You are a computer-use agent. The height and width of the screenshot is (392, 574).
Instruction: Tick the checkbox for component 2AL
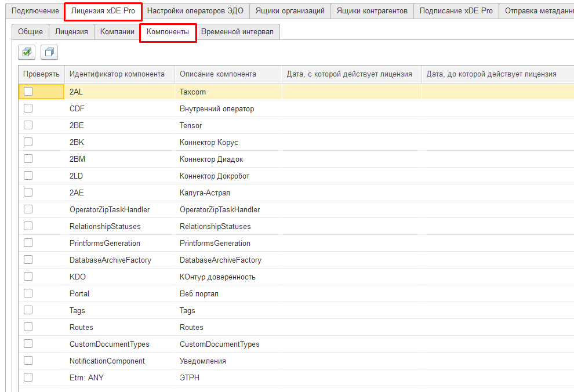(x=28, y=92)
